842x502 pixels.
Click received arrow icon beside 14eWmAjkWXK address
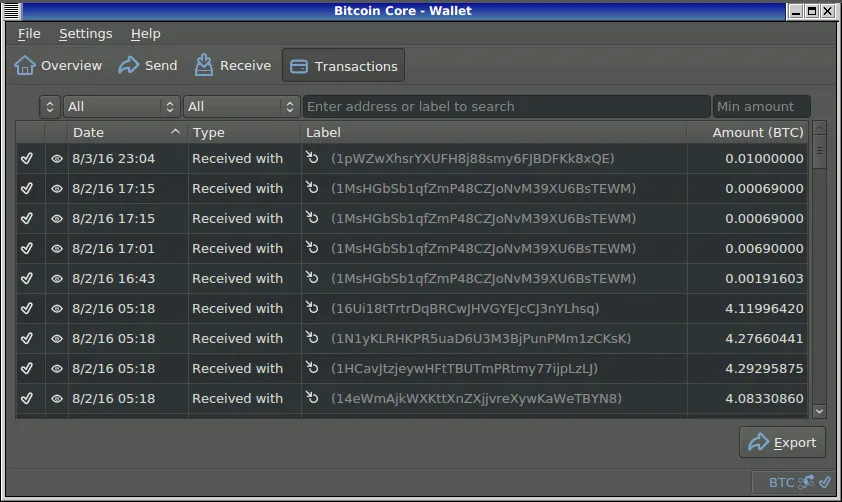312,397
